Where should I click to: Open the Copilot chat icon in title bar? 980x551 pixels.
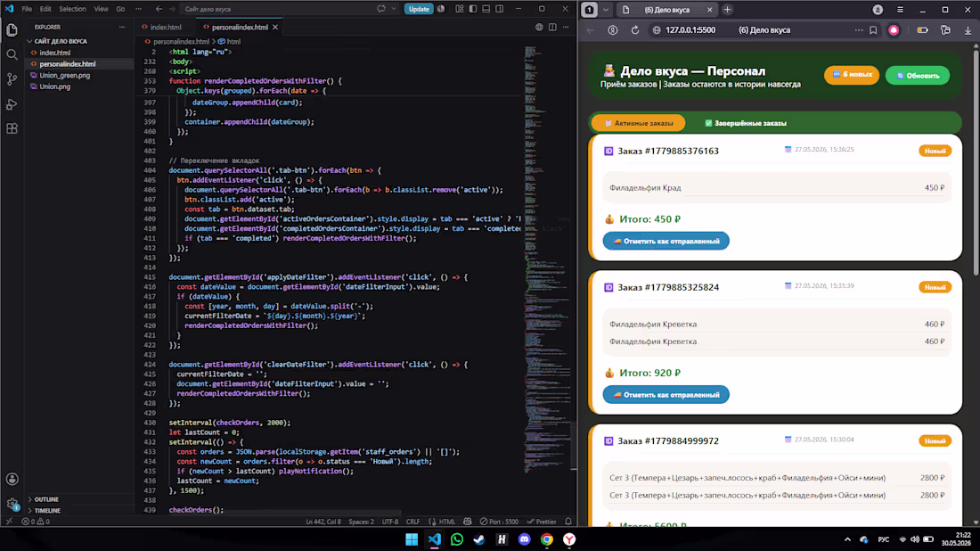coord(381,9)
